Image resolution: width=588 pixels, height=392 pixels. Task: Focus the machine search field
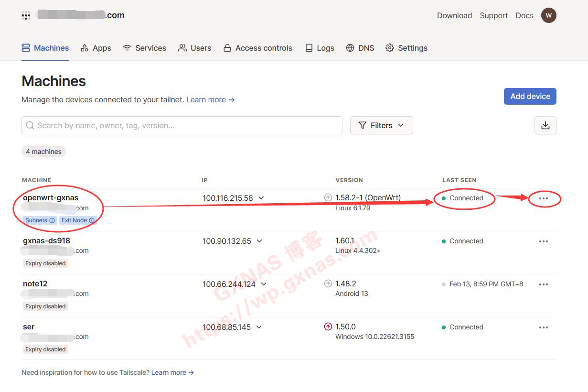pyautogui.click(x=182, y=125)
